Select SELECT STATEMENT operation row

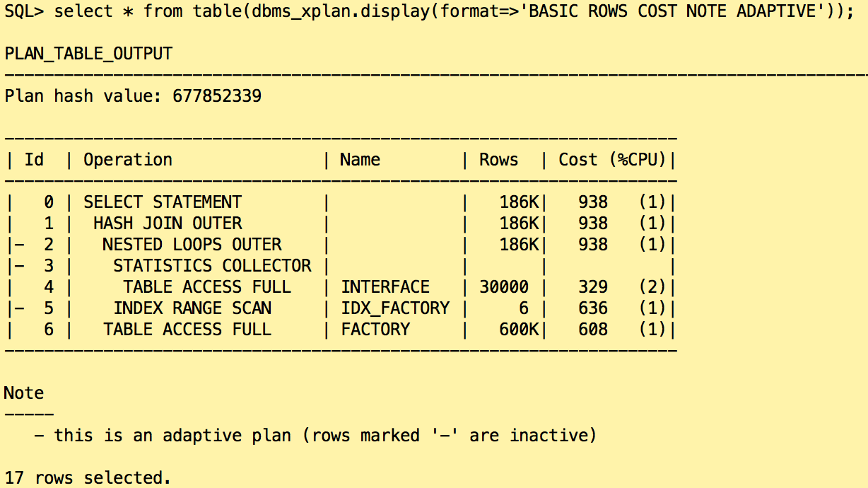pyautogui.click(x=163, y=202)
